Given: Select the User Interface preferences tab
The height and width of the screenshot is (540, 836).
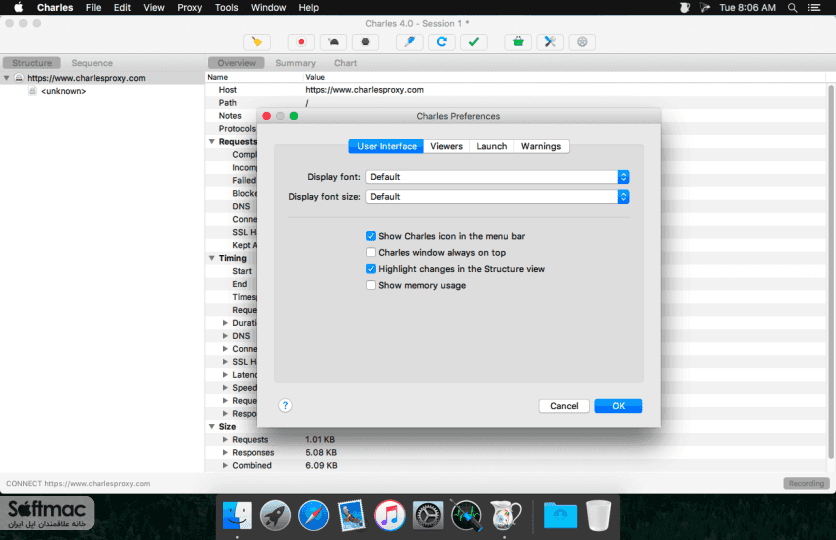Looking at the screenshot, I should click(387, 146).
